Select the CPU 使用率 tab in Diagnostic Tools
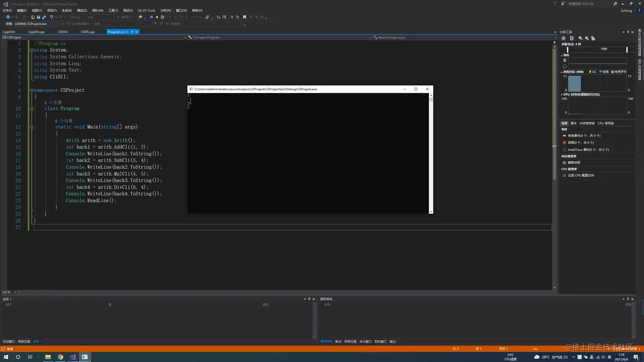Viewport: 644px width, 362px height. 606,123
